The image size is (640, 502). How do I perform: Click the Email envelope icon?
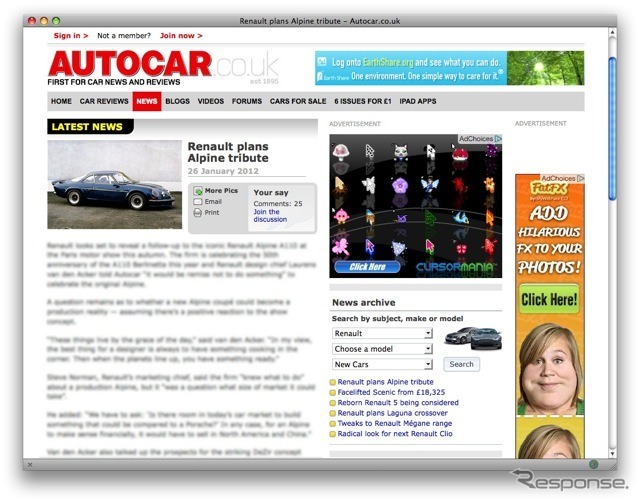tap(198, 202)
